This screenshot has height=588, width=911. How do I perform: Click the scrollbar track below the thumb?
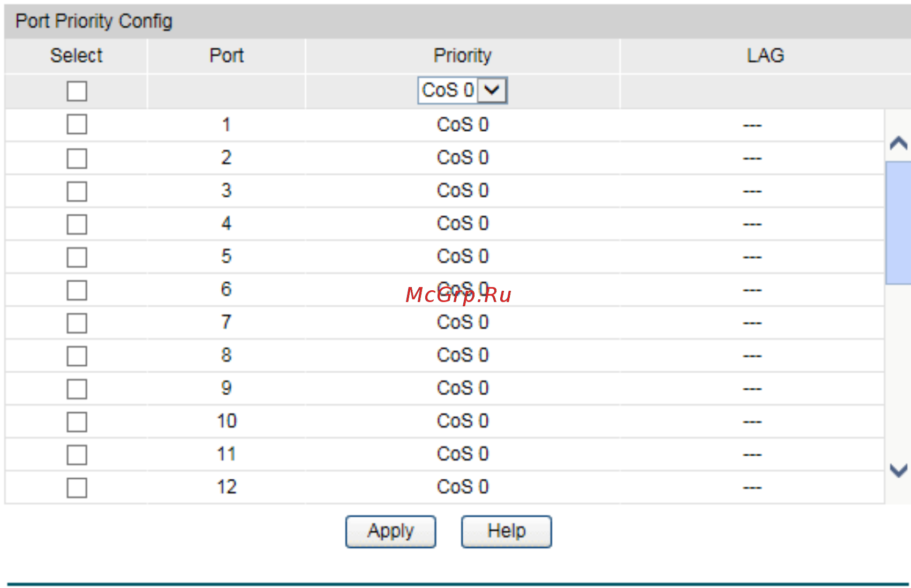pyautogui.click(x=898, y=370)
